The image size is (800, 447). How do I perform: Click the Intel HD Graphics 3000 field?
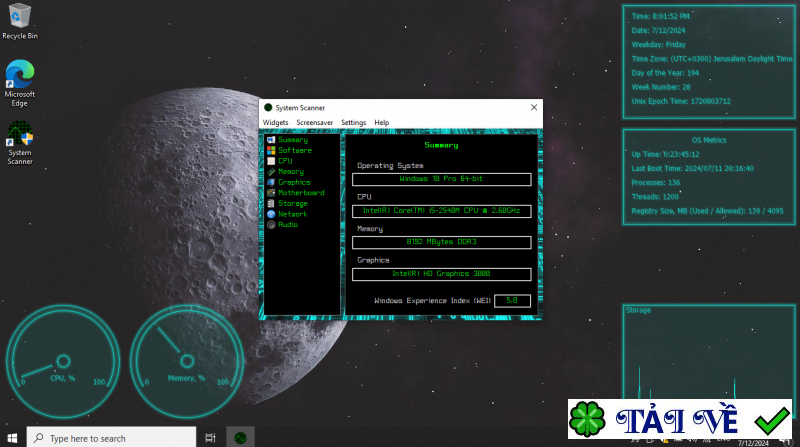pos(441,274)
